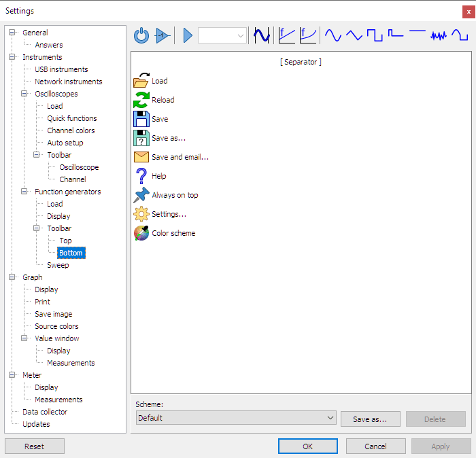Select USB instruments in tree

[x=61, y=69]
